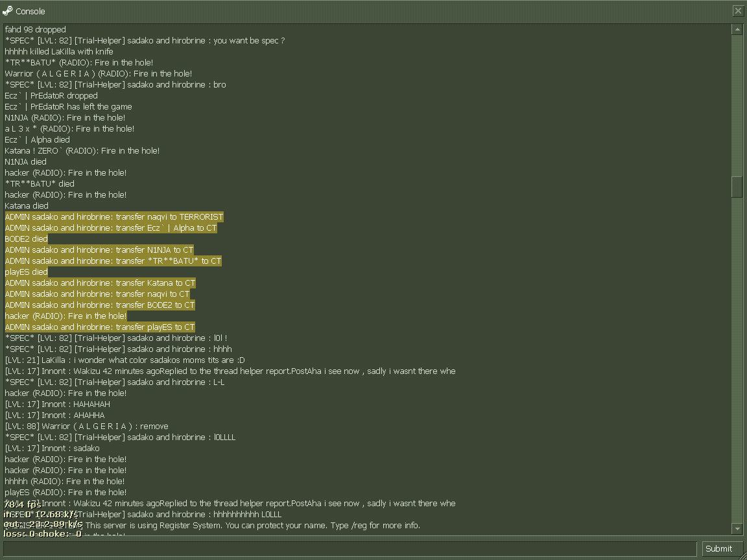The height and width of the screenshot is (560, 747).
Task: Click the console scrollbar thumb
Action: pyautogui.click(x=737, y=187)
